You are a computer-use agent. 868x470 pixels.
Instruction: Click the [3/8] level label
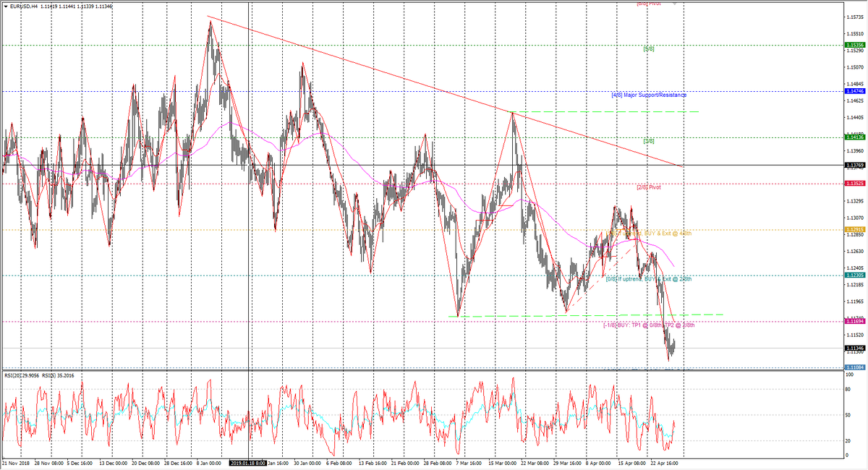(x=649, y=141)
